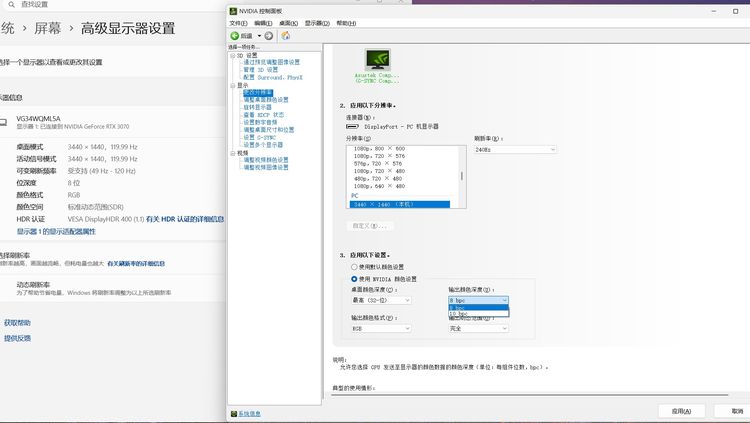The height and width of the screenshot is (423, 750).
Task: Open the output dynamic range dropdown showing 完全
Action: pos(478,329)
